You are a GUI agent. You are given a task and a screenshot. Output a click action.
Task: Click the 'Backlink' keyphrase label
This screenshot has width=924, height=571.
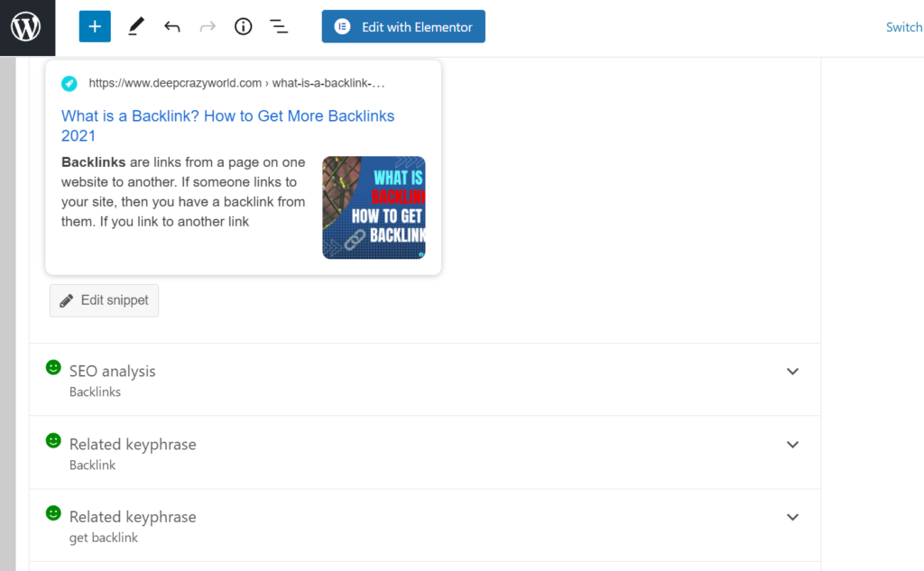pyautogui.click(x=93, y=465)
